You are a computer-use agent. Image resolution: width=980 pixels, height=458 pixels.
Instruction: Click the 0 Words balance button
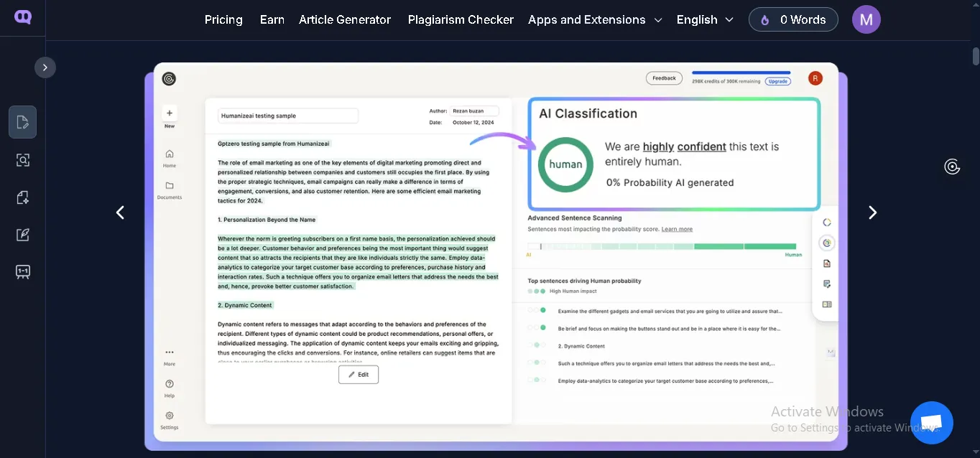click(793, 19)
